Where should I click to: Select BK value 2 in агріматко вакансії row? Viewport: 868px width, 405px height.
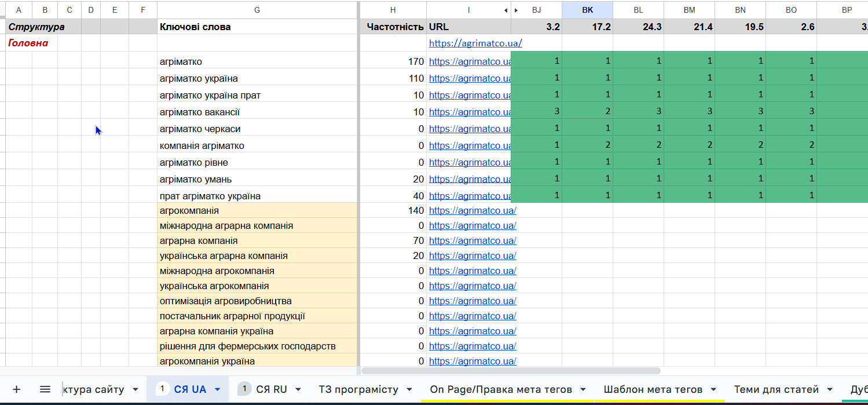pos(587,112)
